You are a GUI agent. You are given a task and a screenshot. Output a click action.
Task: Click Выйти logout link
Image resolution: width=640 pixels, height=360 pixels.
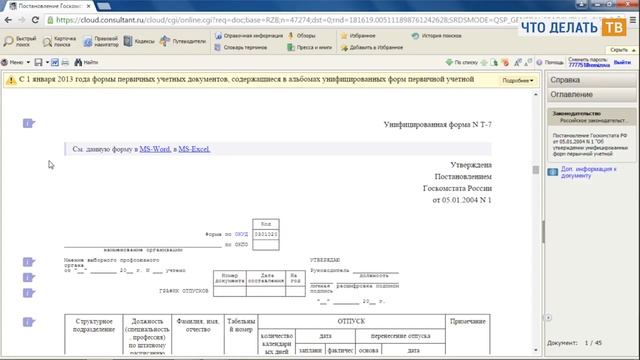pos(622,62)
